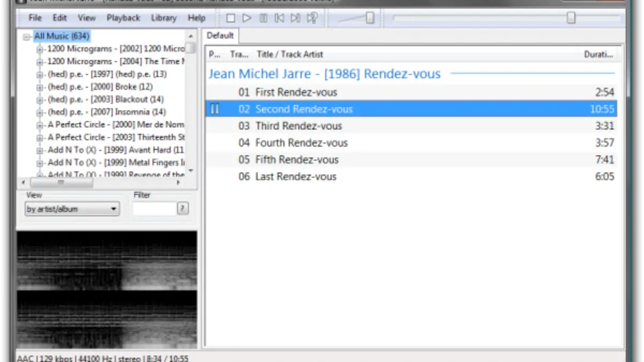Open the View menu
Viewport: 644px width, 362px height.
tap(86, 18)
